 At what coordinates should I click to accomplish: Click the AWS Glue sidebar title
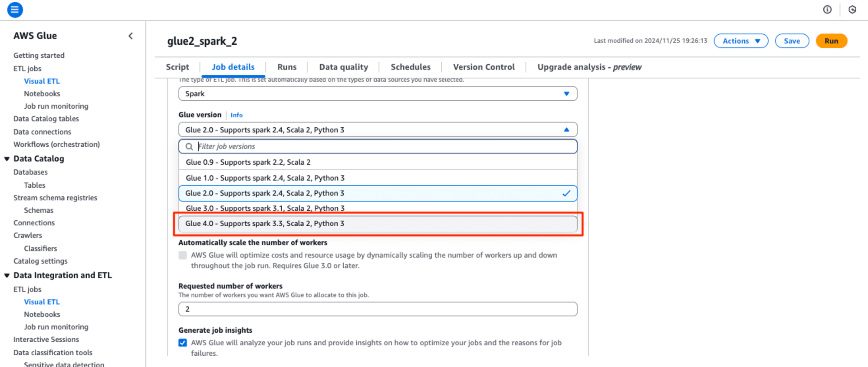tap(35, 36)
